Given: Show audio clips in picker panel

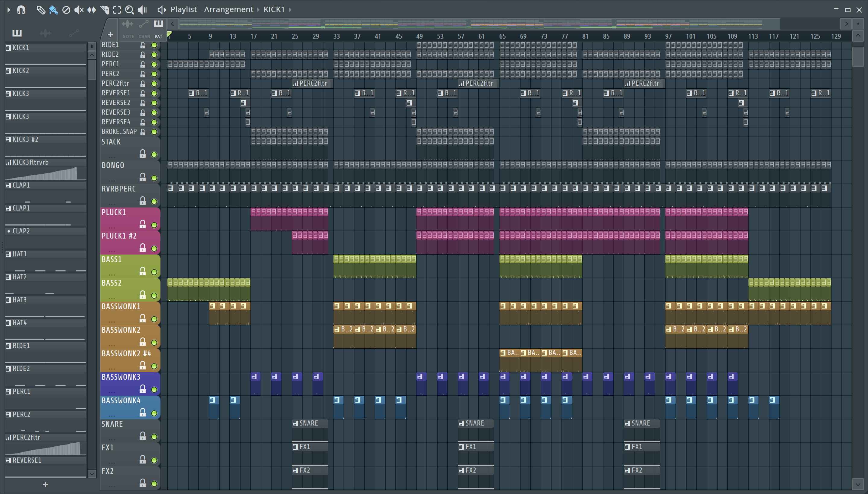Looking at the screenshot, I should coord(45,33).
